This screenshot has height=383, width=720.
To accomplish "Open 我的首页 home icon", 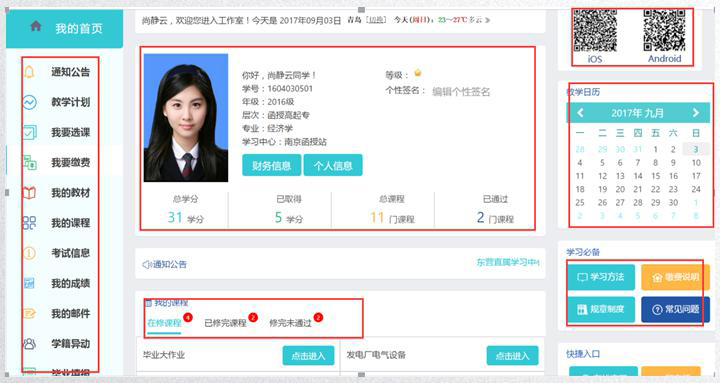I will point(36,26).
